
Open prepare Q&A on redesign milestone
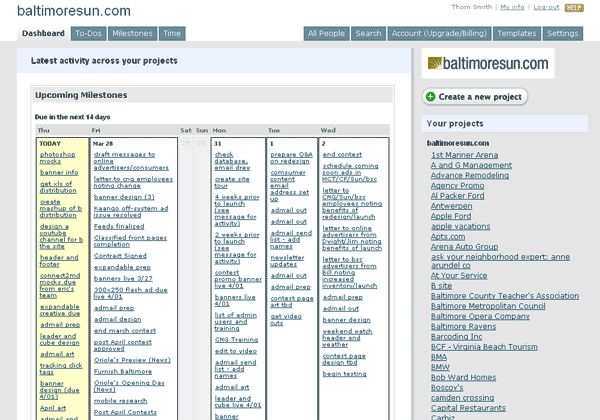pyautogui.click(x=292, y=158)
